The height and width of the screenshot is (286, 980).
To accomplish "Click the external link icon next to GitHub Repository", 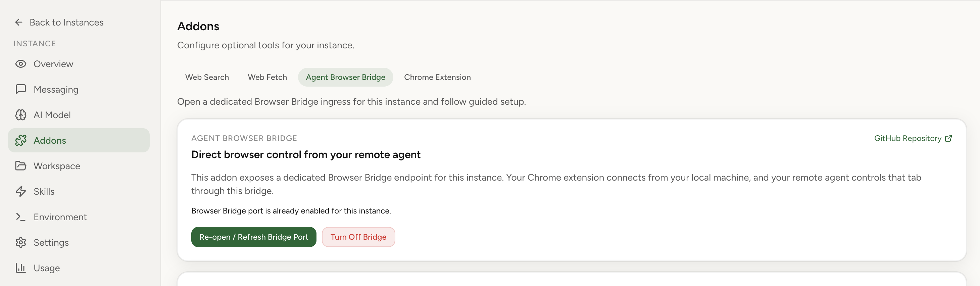I will point(948,138).
